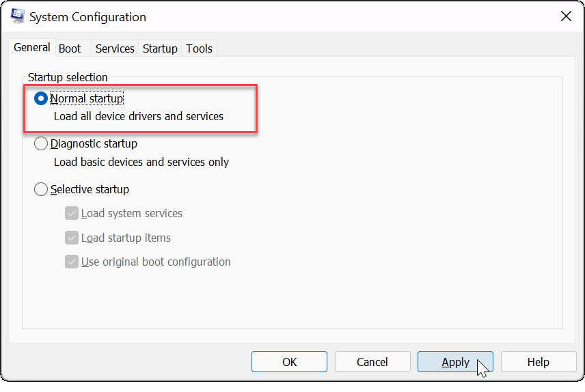The height and width of the screenshot is (392, 585).
Task: Close the System Configuration window
Action: pyautogui.click(x=566, y=17)
